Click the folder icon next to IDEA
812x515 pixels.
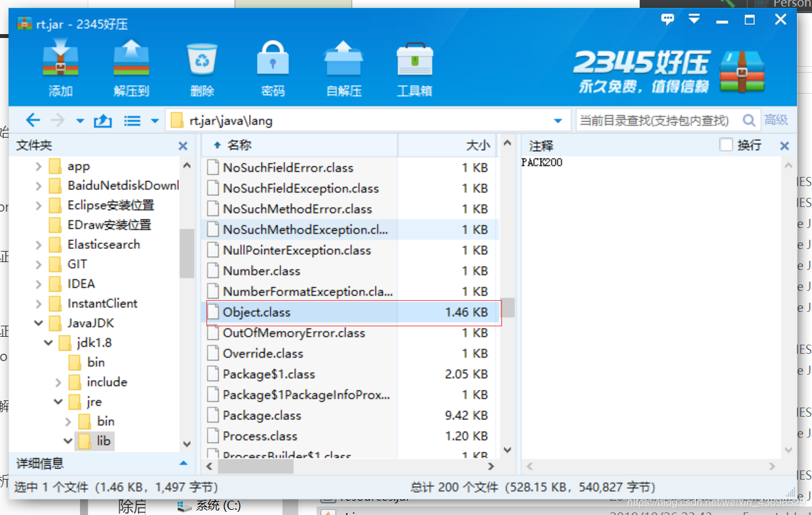click(55, 284)
